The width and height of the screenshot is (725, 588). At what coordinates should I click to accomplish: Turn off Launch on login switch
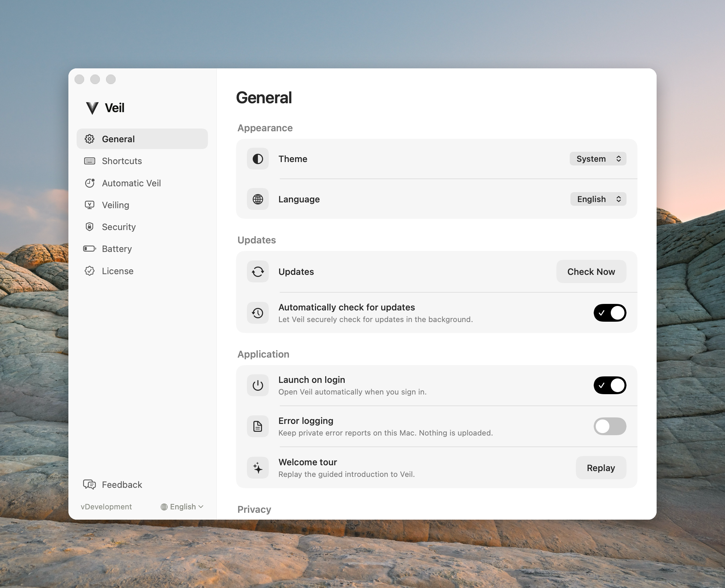point(610,385)
